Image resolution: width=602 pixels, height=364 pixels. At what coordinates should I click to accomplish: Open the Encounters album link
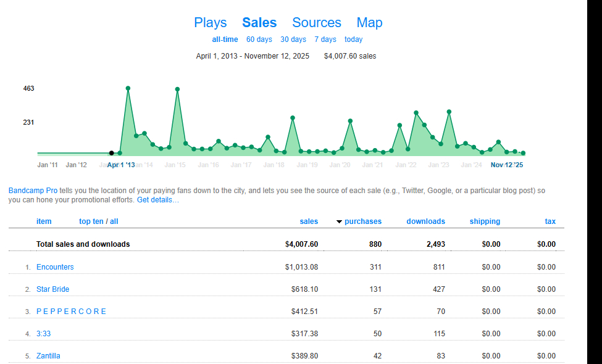click(x=55, y=267)
